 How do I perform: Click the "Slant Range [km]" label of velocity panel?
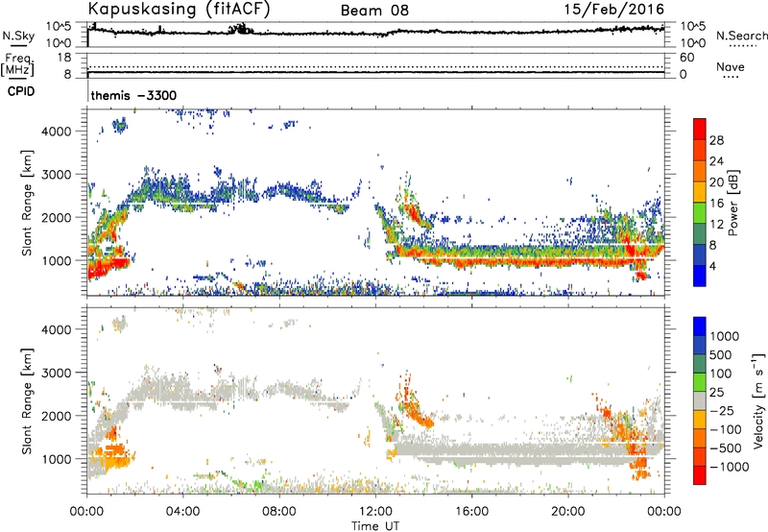click(27, 401)
